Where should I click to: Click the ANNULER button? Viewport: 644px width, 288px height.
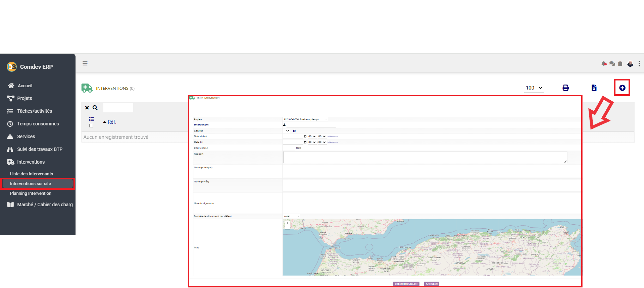coord(432,284)
